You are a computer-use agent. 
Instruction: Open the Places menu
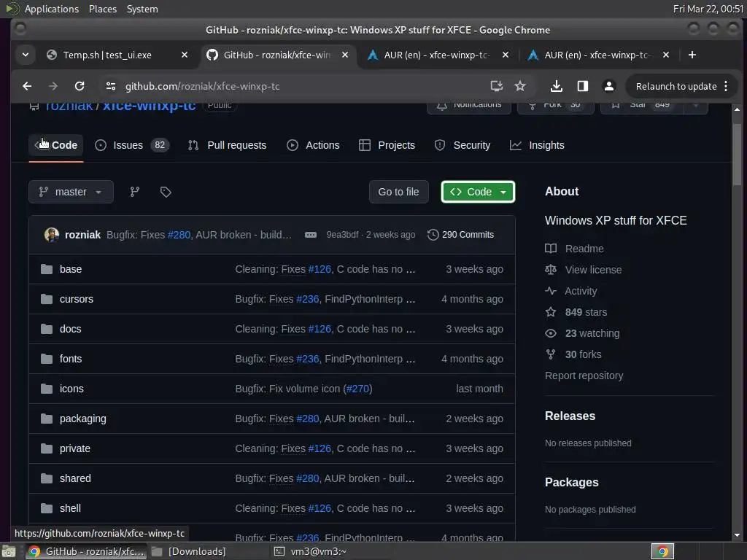point(103,9)
